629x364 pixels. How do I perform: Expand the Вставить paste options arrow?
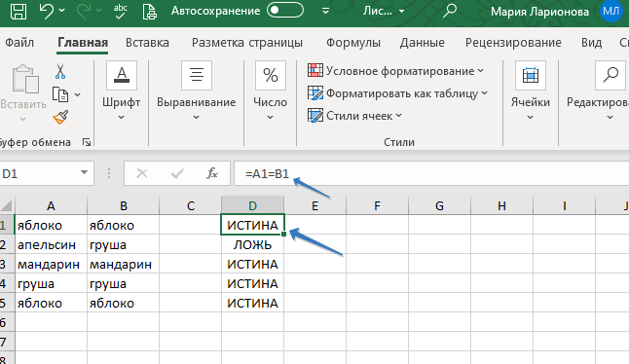click(x=22, y=119)
